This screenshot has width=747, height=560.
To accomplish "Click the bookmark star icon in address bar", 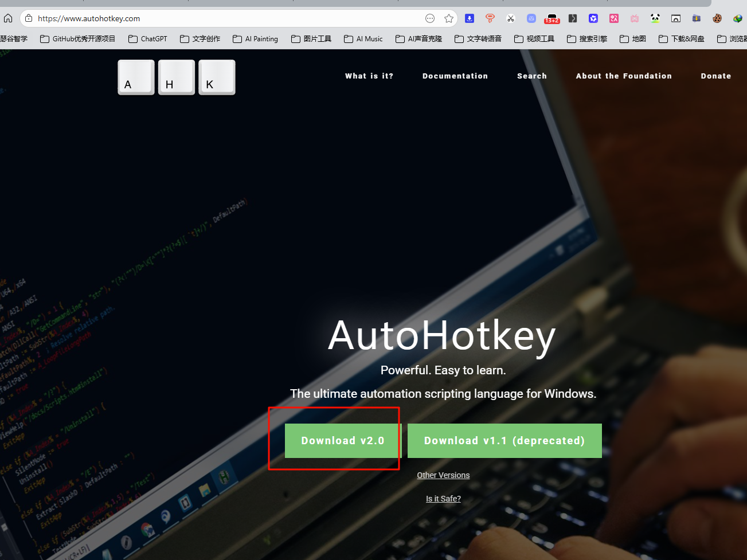I will (x=449, y=18).
